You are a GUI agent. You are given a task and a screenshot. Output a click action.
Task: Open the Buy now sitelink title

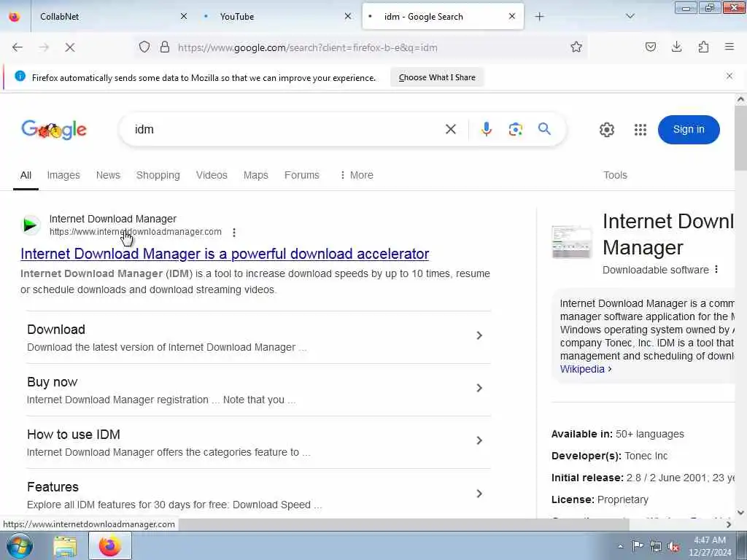52,382
